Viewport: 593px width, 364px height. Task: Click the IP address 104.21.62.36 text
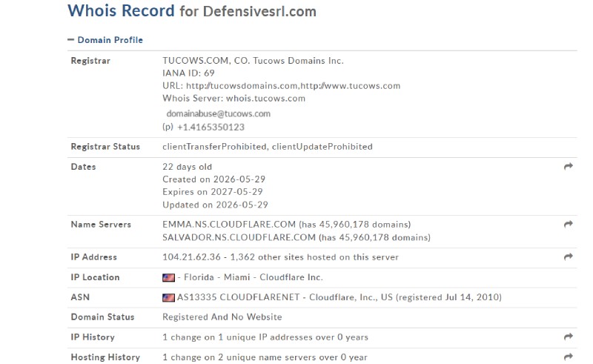191,257
